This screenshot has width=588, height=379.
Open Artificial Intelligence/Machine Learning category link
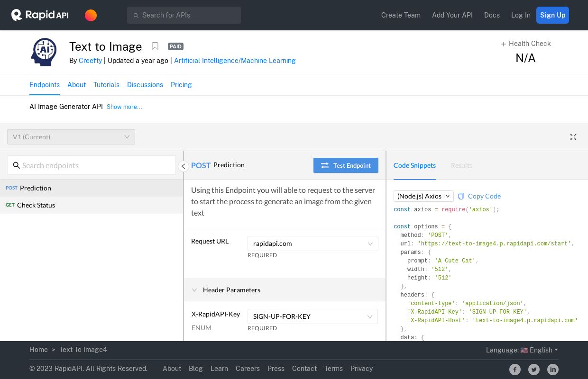235,61
